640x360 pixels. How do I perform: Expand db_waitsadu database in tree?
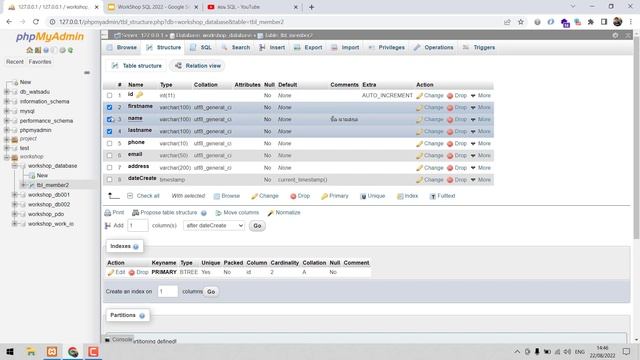point(7,92)
